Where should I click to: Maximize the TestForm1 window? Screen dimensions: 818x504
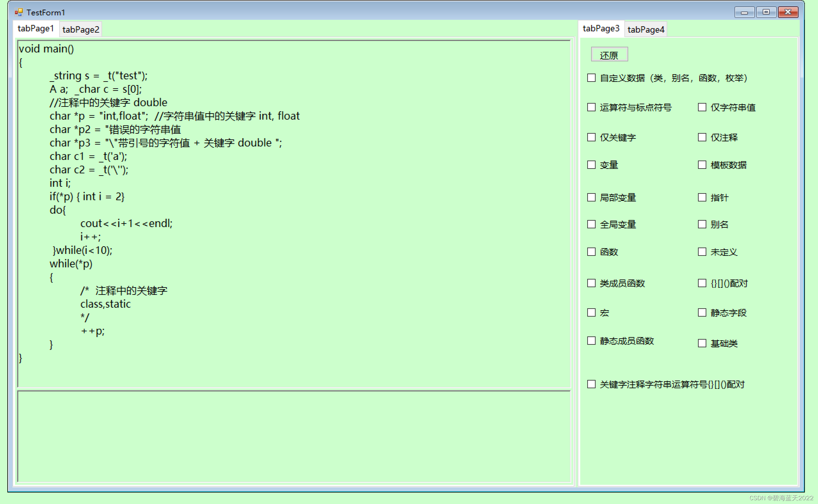(x=766, y=12)
